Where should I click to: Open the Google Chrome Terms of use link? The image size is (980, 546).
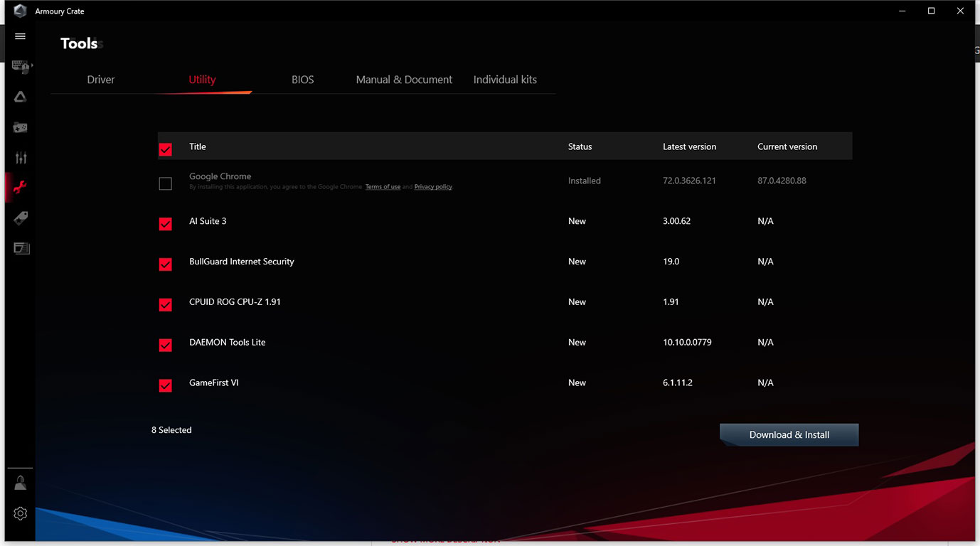pos(383,187)
